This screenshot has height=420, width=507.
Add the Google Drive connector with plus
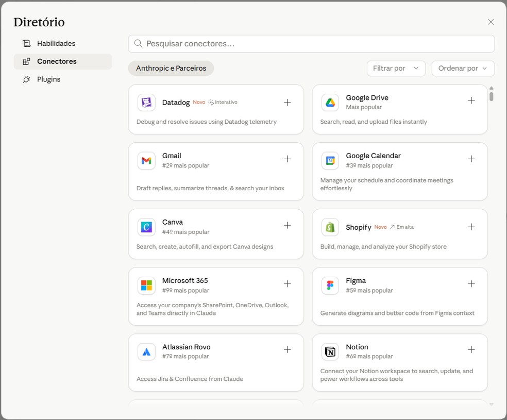click(x=471, y=100)
